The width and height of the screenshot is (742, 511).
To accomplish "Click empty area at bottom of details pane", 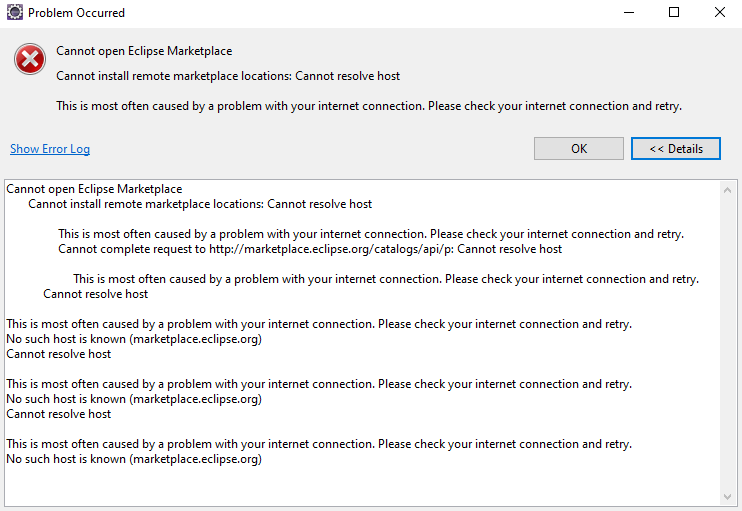I will pyautogui.click(x=360, y=485).
